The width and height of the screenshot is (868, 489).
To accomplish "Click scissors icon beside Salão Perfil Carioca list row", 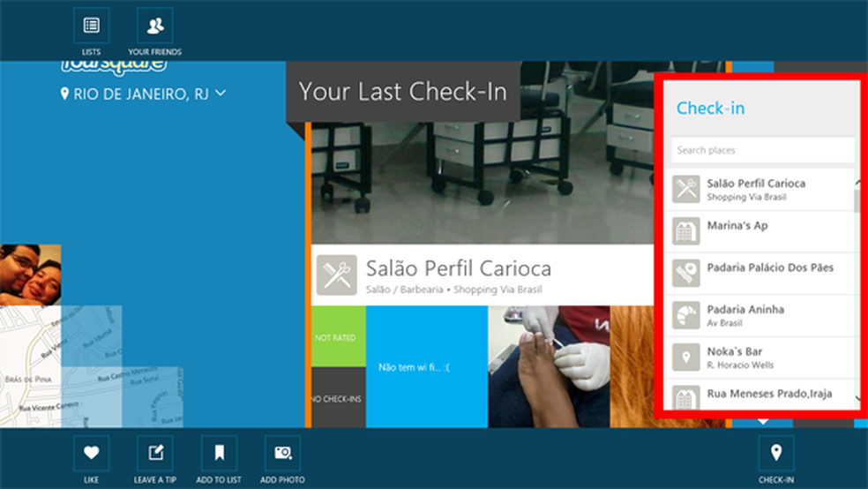I will coord(686,189).
